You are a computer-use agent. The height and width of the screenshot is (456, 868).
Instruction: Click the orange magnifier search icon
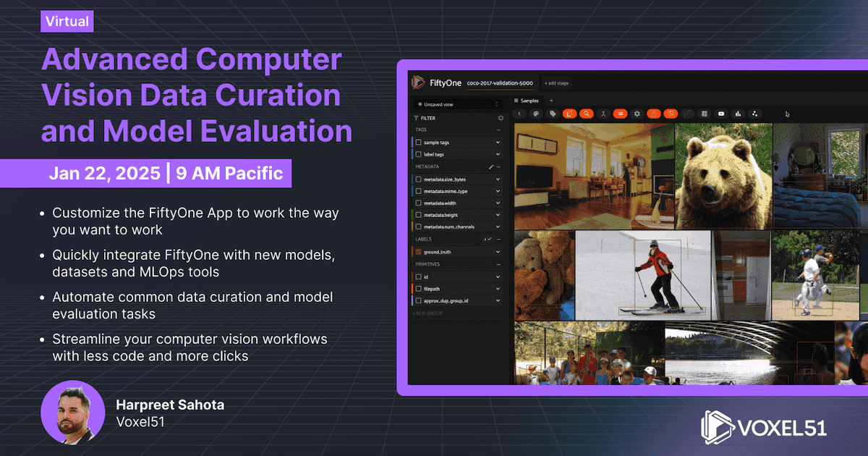click(587, 114)
